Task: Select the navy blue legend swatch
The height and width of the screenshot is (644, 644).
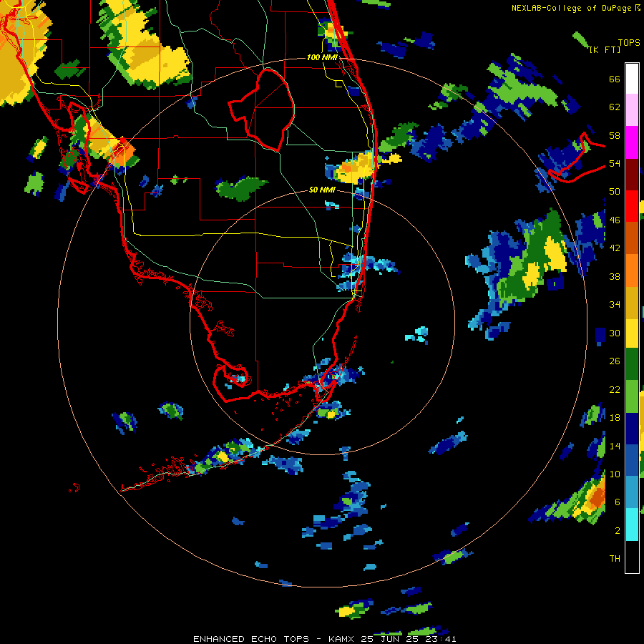Action: [x=632, y=429]
